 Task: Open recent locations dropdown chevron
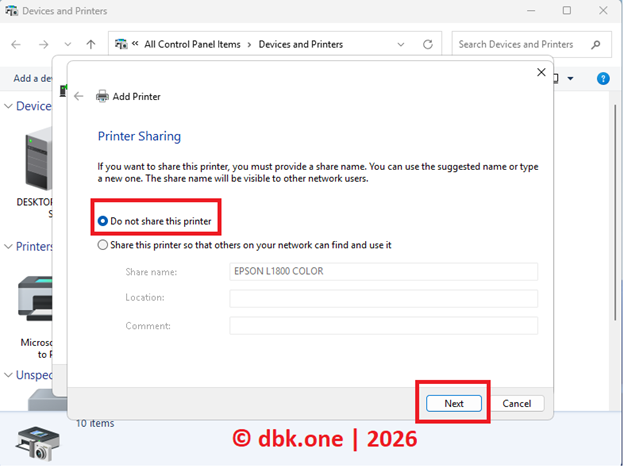[x=68, y=45]
